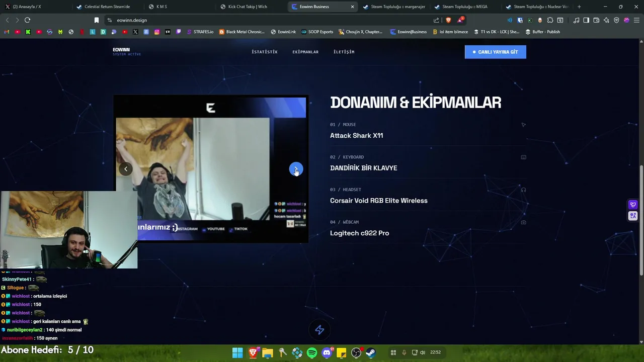This screenshot has width=644, height=362.
Task: Toggle the browser sidebar panel icon
Action: pos(586,20)
